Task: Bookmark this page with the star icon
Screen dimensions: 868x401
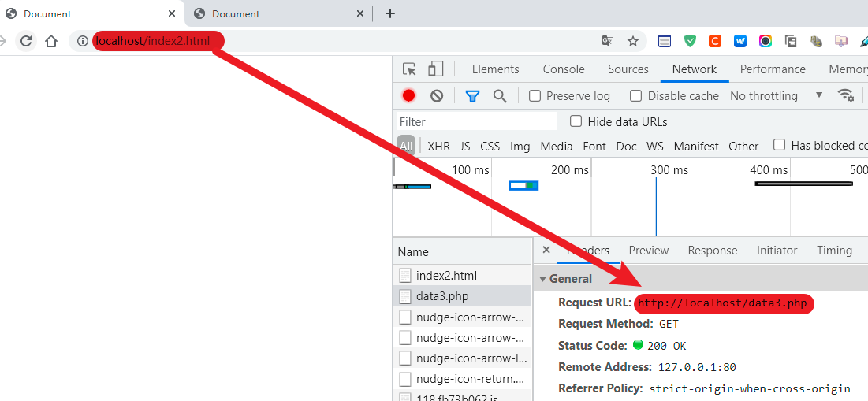Action: pos(633,40)
